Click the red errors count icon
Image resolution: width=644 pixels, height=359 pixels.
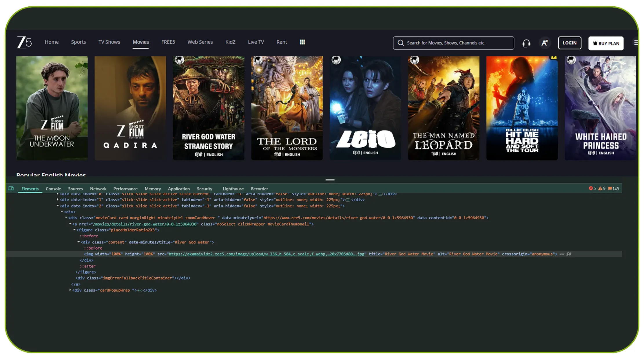coord(591,188)
